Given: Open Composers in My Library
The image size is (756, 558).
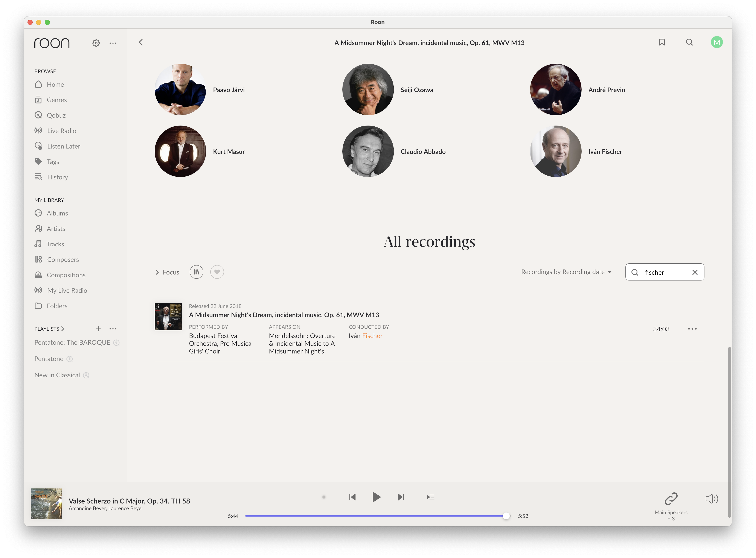Looking at the screenshot, I should coord(57,260).
